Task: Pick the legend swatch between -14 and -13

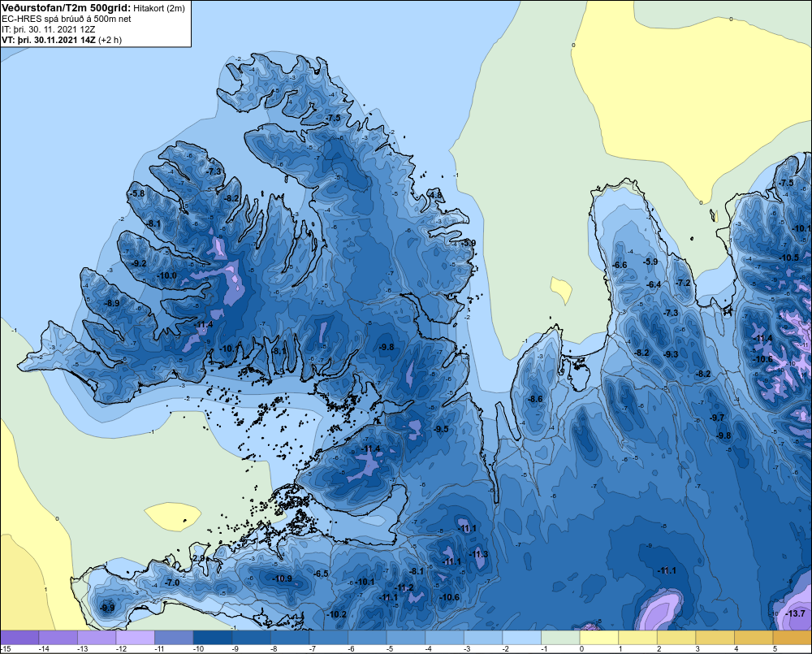Action: tap(58, 638)
